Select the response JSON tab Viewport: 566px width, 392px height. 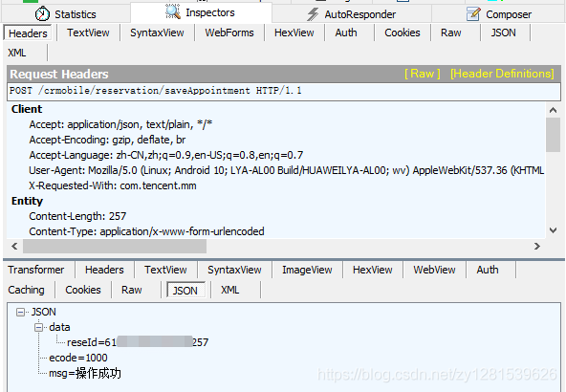(185, 291)
